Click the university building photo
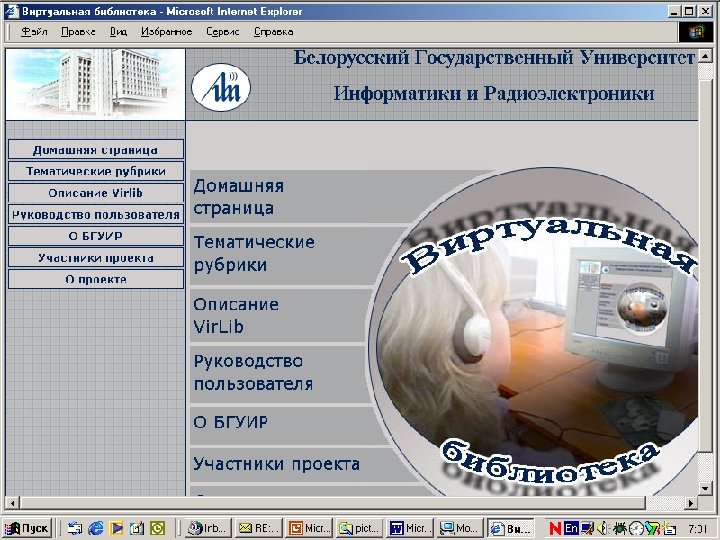This screenshot has width=720, height=540. (x=96, y=84)
